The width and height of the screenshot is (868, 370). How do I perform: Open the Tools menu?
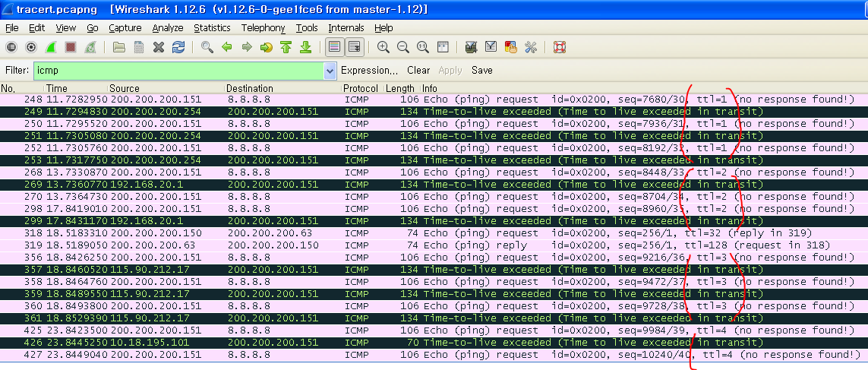point(307,27)
